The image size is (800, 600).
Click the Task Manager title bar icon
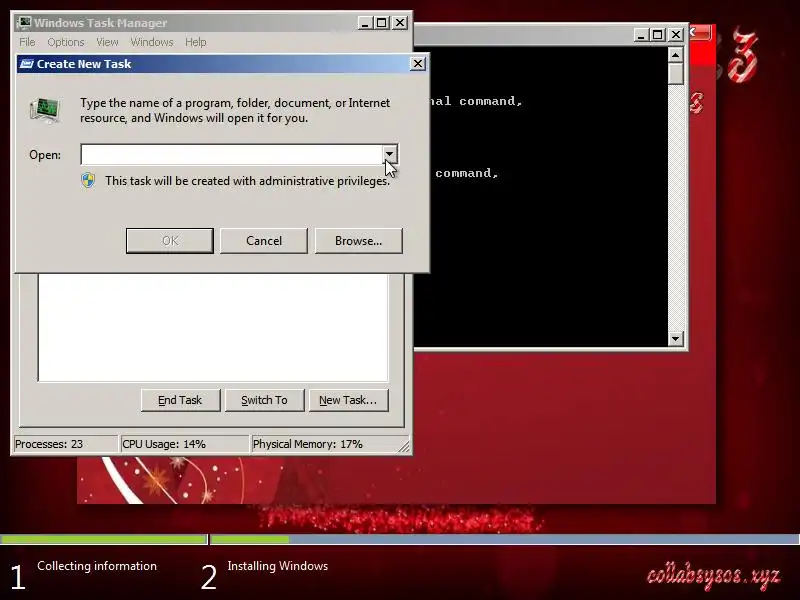point(24,22)
